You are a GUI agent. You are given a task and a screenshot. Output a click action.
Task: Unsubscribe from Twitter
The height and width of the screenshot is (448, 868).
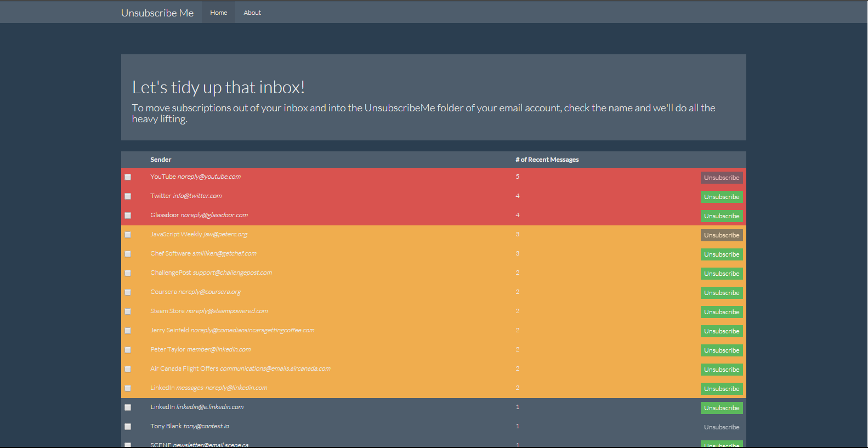pos(722,197)
